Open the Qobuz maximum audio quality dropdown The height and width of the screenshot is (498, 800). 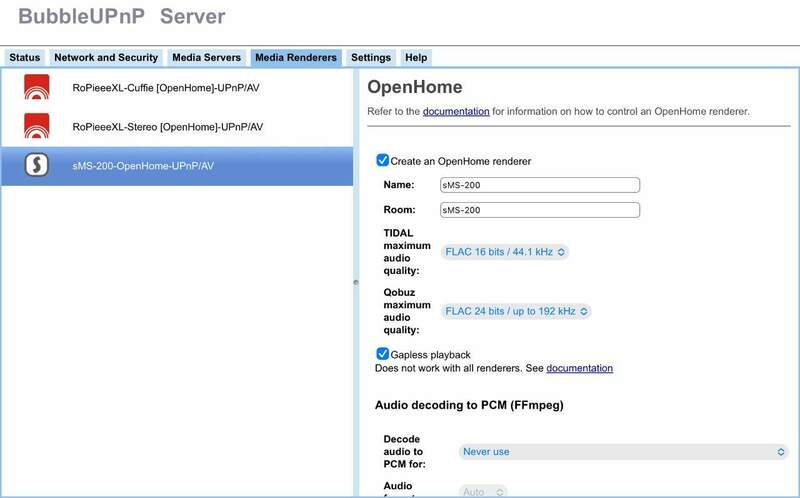tap(515, 311)
